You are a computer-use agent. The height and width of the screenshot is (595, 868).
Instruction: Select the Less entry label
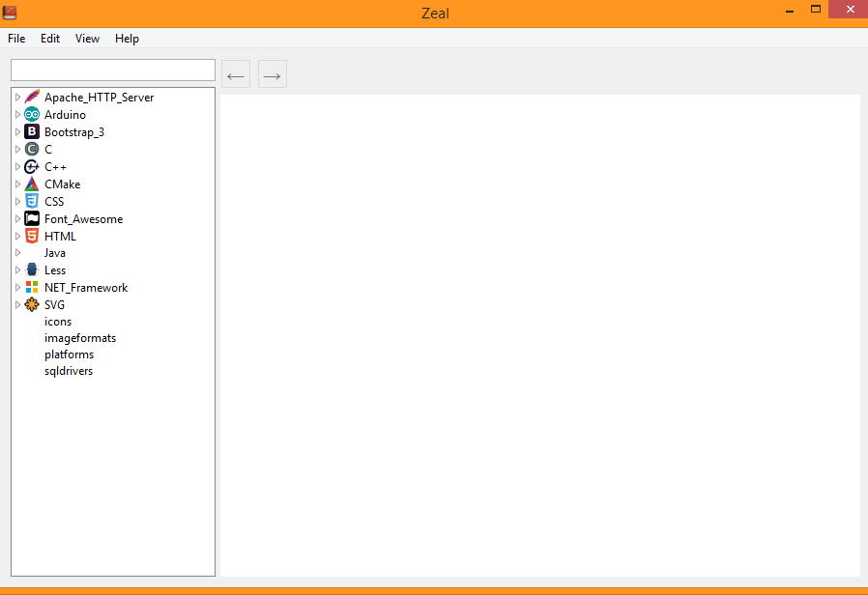[55, 270]
